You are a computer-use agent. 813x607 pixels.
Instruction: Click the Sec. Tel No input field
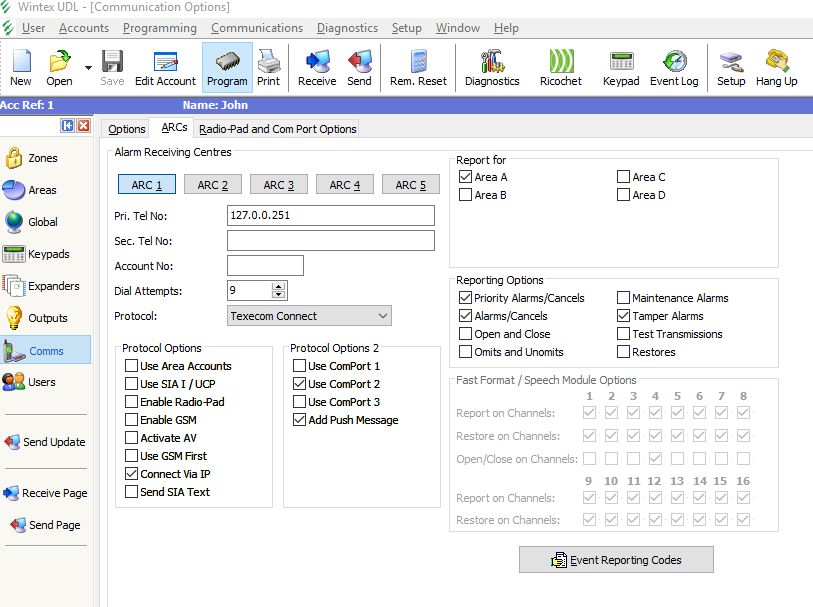330,241
